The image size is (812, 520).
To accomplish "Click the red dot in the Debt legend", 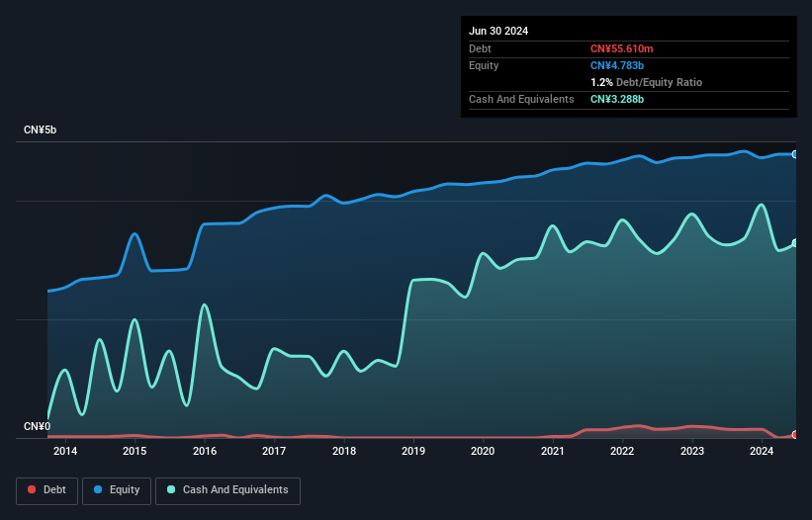I will tap(32, 490).
